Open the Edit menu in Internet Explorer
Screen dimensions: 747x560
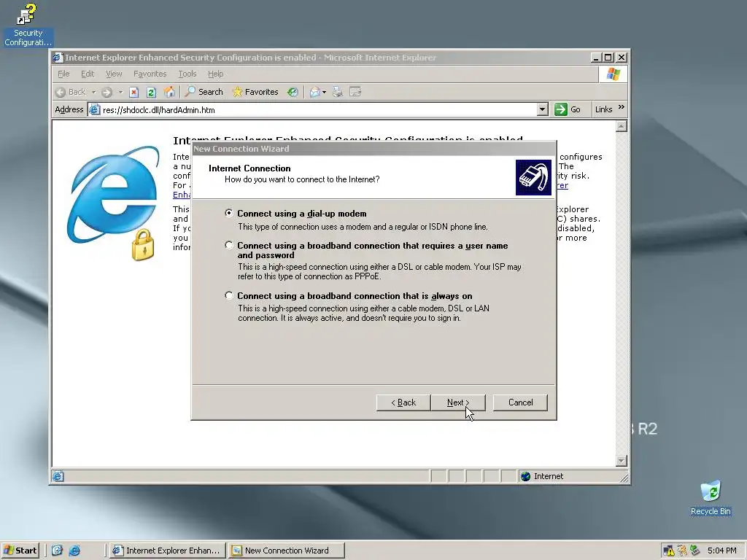pyautogui.click(x=88, y=74)
